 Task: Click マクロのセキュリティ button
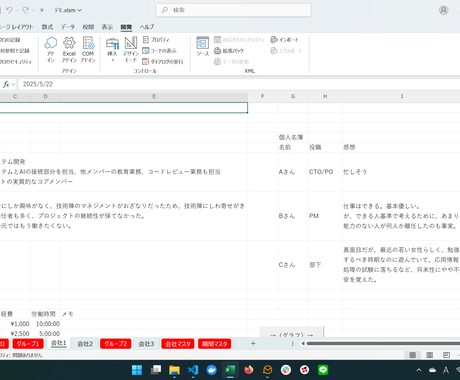coord(16,62)
